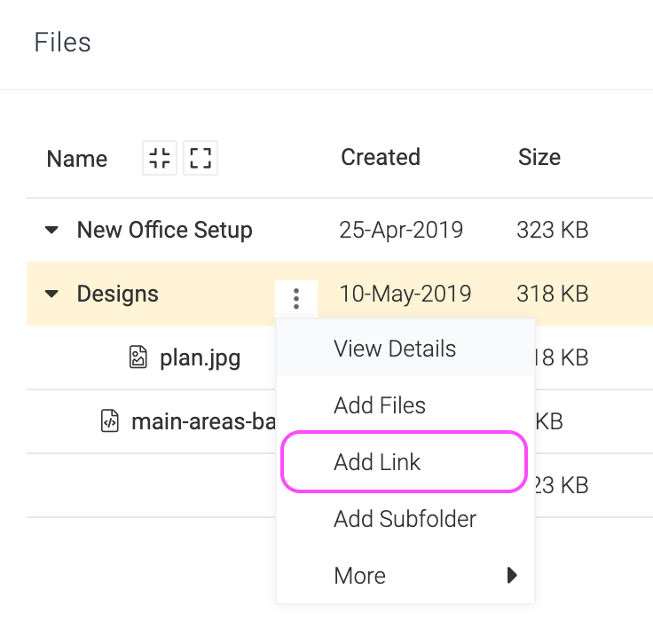
Task: Click the expand all folders icon
Action: pyautogui.click(x=201, y=158)
